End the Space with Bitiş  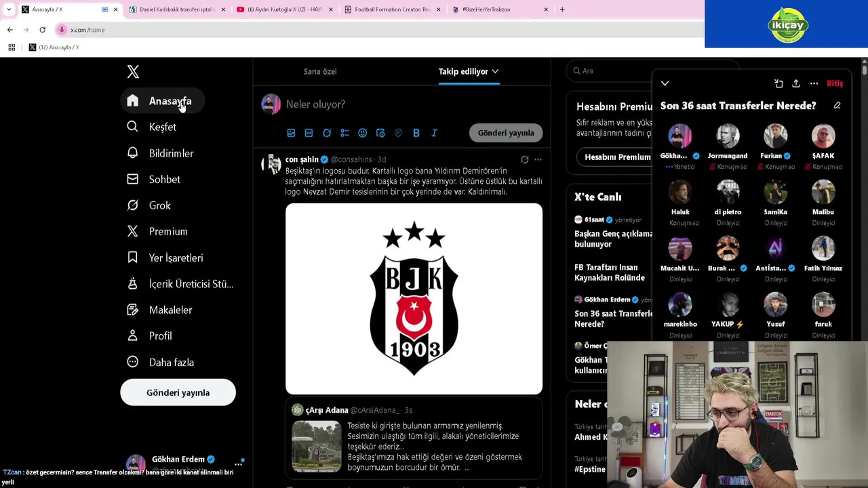click(x=835, y=83)
